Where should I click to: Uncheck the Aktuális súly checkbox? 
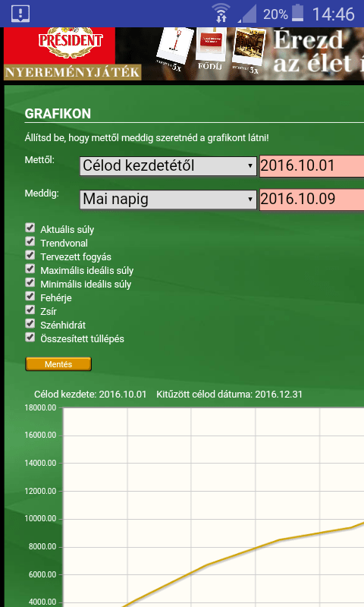[30, 228]
